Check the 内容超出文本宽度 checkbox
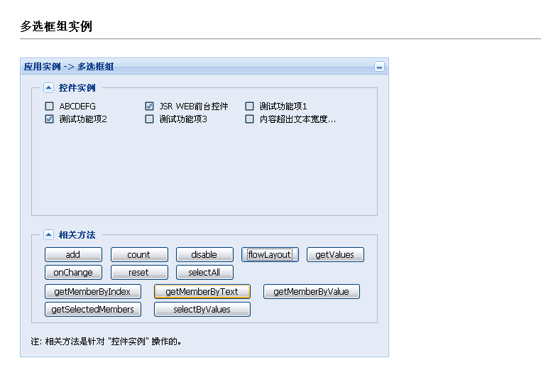This screenshot has width=541, height=392. tap(249, 119)
